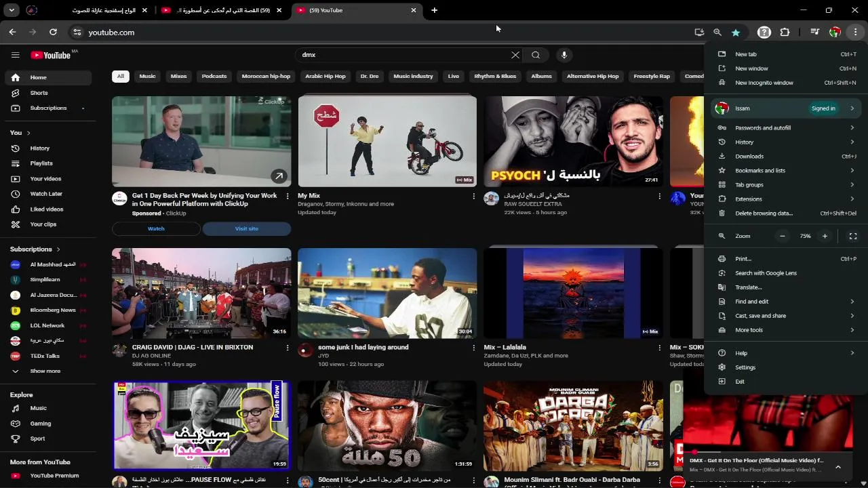The image size is (868, 488).
Task: Show more subscriptions
Action: [x=47, y=371]
